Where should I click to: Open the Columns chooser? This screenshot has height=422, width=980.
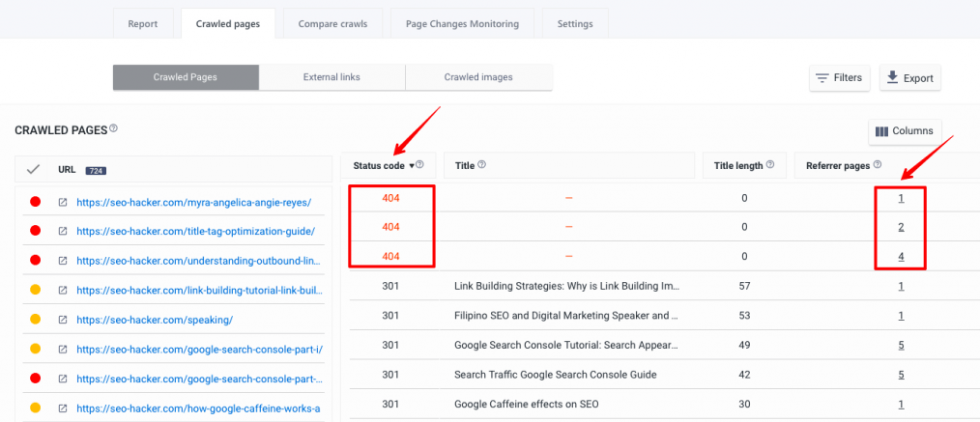click(904, 131)
